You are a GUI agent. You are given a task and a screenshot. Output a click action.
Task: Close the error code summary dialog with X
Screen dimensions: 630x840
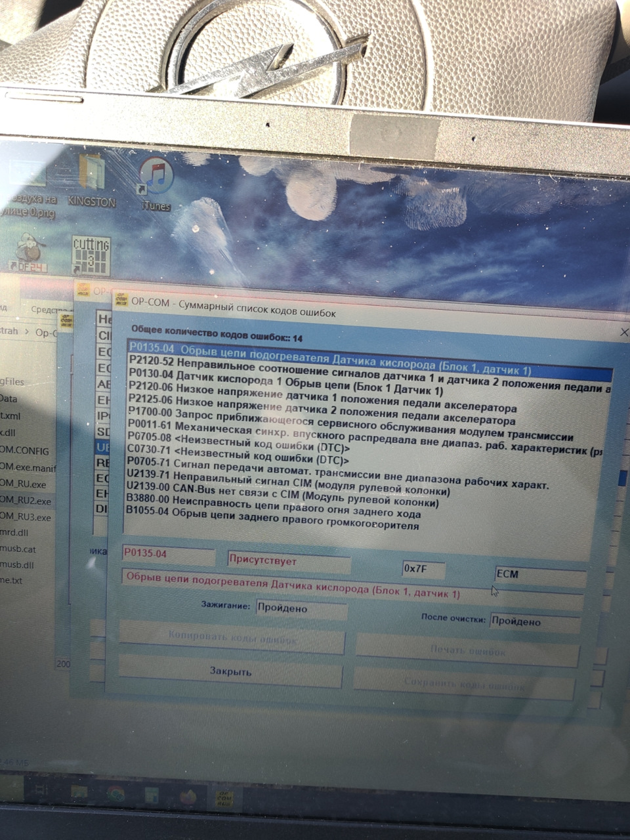(x=624, y=333)
